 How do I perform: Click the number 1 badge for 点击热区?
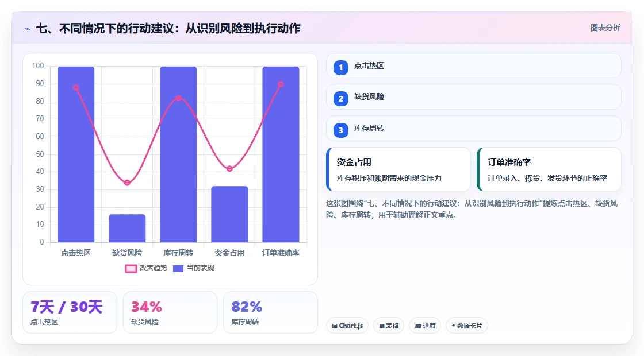coord(340,67)
